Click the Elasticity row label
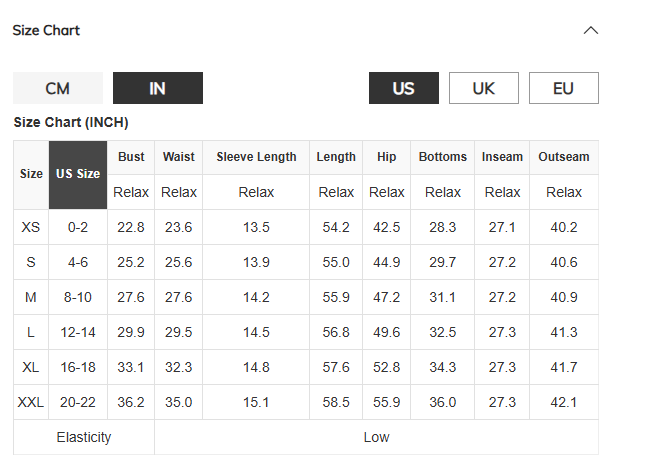Viewport: 667px width, 465px height. point(84,437)
